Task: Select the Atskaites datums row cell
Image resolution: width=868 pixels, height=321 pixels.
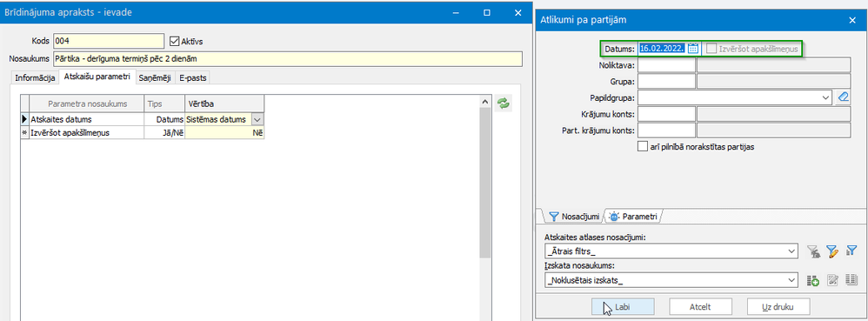Action: (x=86, y=119)
